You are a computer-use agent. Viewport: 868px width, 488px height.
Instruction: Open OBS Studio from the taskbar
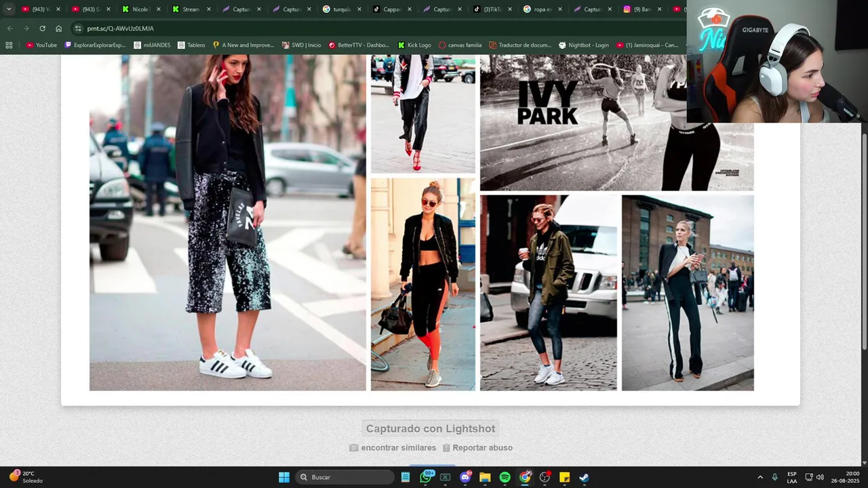pyautogui.click(x=545, y=477)
